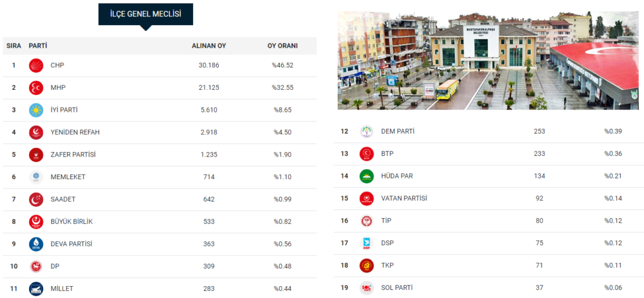Screen dimensions: 644x298
Task: Click the MHP party logo
Action: [36, 87]
